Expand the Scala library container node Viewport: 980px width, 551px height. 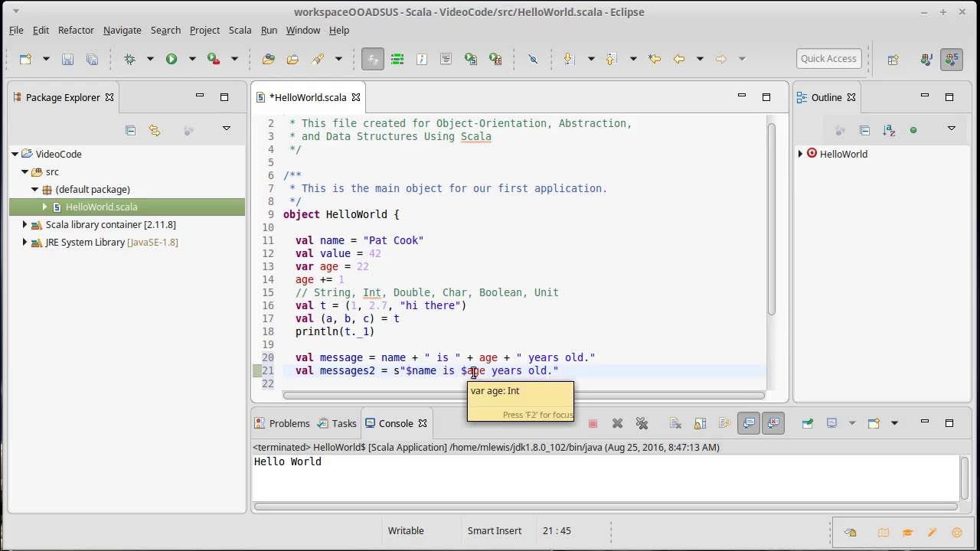(x=24, y=224)
